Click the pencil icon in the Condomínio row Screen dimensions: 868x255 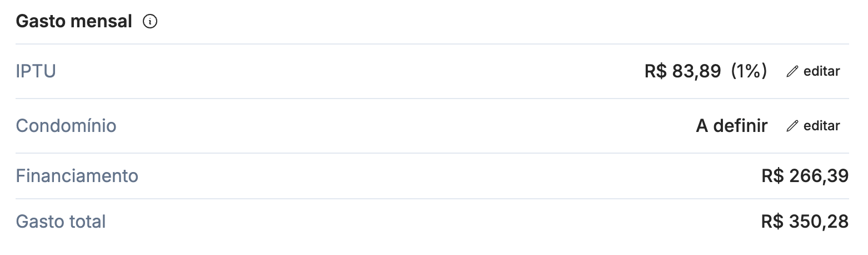click(792, 126)
